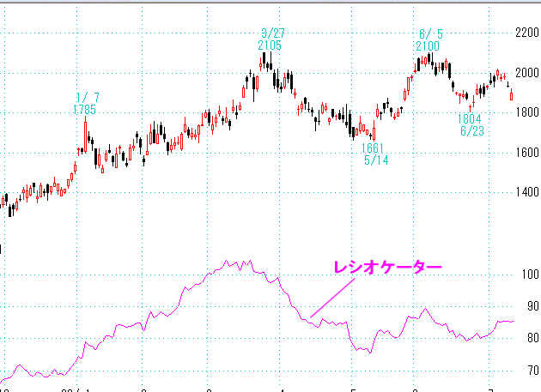The image size is (541, 392).
Task: Click the 100 level on indicator axis
Action: click(x=528, y=274)
